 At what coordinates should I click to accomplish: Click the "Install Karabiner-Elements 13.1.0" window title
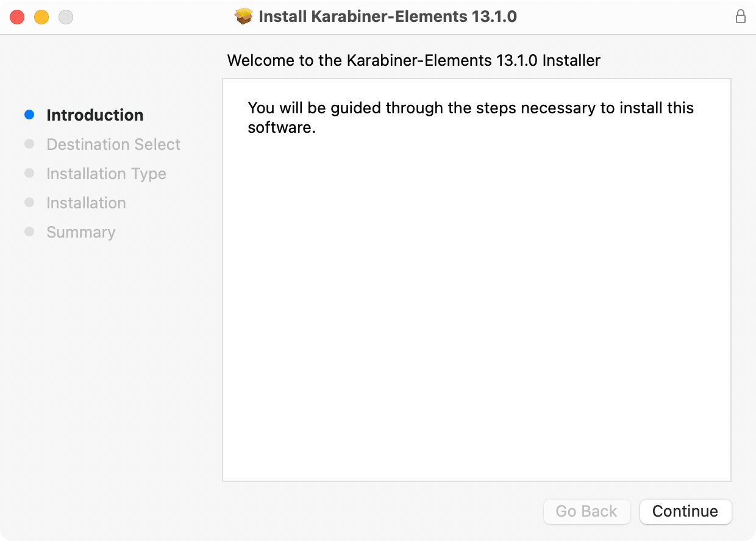(x=387, y=16)
